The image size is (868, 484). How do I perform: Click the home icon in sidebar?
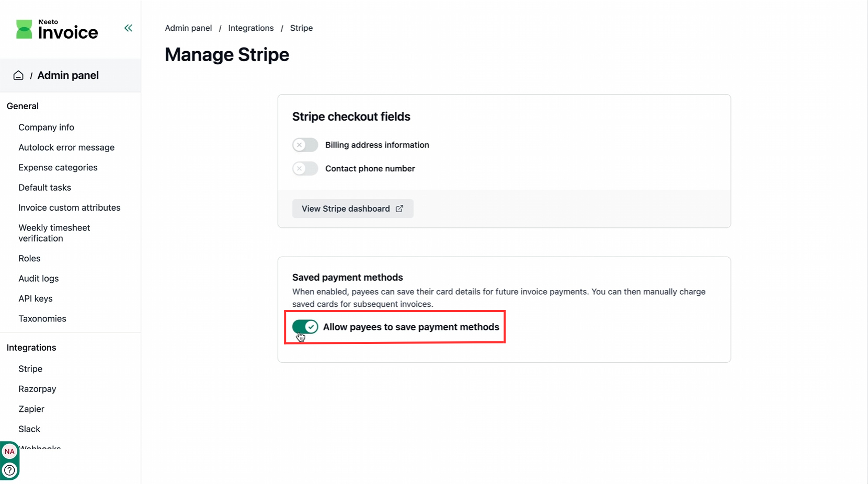pyautogui.click(x=18, y=75)
